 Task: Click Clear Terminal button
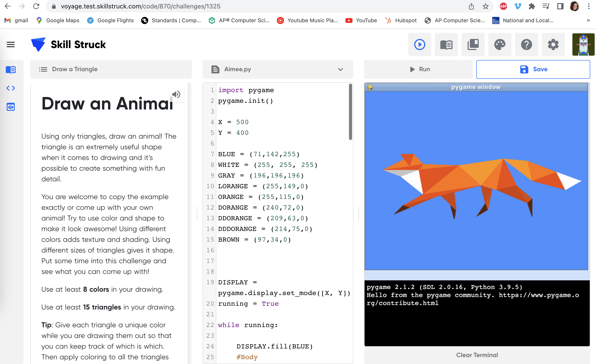[x=477, y=355]
